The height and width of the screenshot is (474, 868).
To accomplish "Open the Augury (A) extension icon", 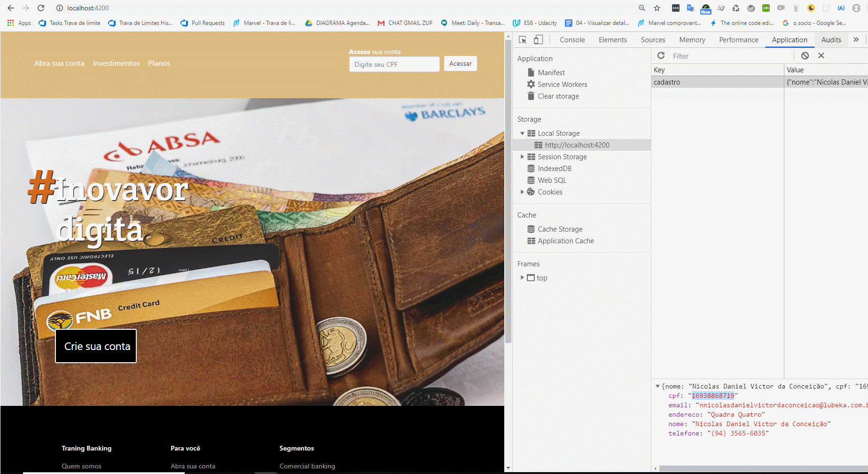I will click(841, 8).
